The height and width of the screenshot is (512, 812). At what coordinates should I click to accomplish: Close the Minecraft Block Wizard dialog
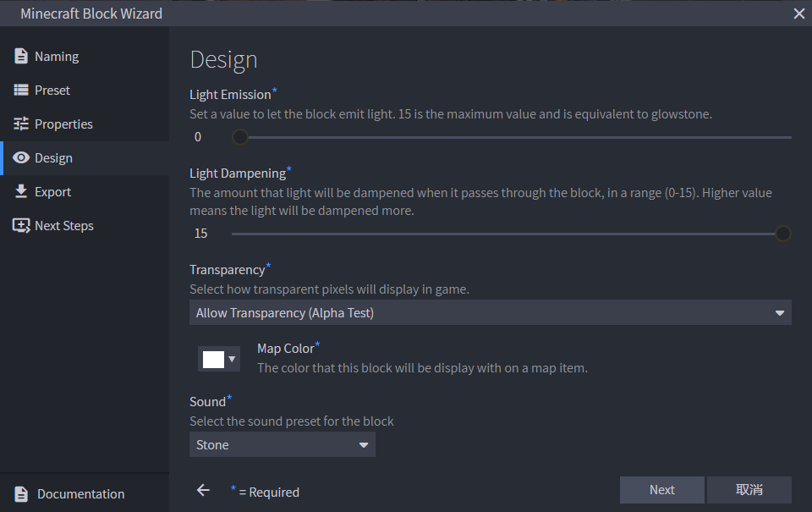(799, 14)
